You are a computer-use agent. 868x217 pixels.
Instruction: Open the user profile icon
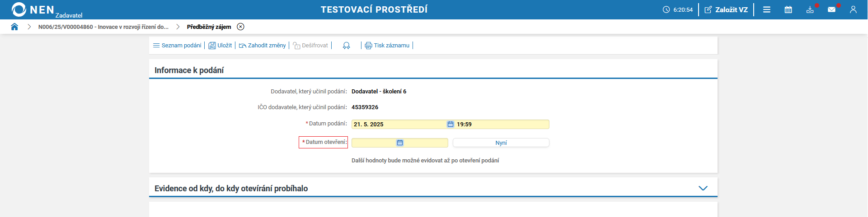853,9
